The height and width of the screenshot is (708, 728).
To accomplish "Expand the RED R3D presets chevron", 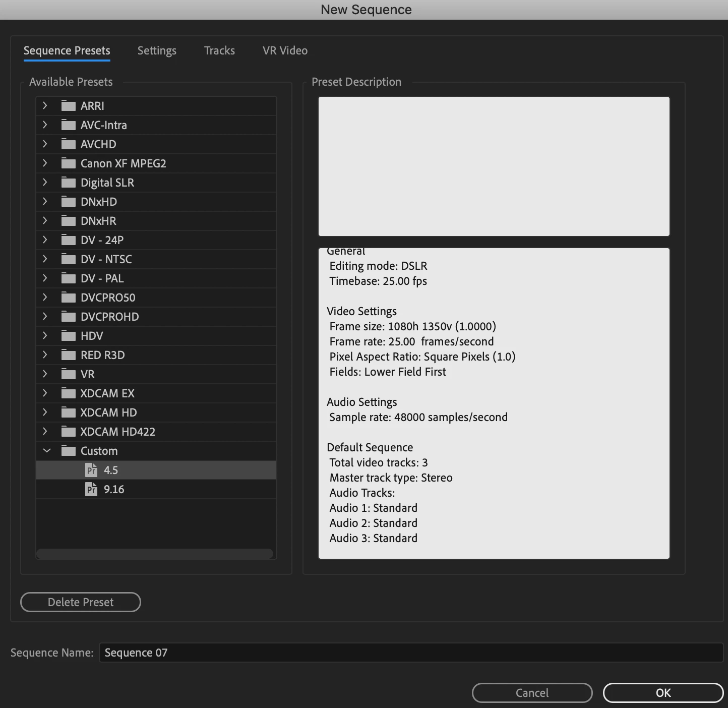I will (45, 355).
